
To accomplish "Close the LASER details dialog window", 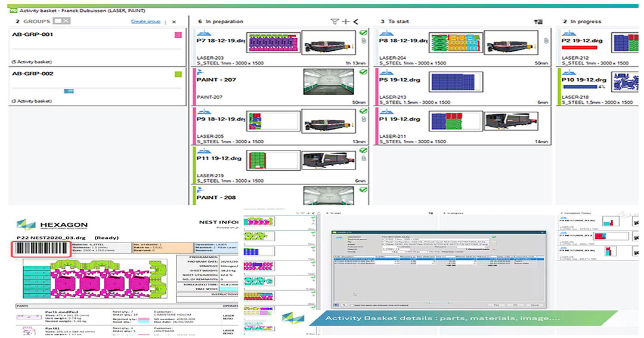I will 541,233.
